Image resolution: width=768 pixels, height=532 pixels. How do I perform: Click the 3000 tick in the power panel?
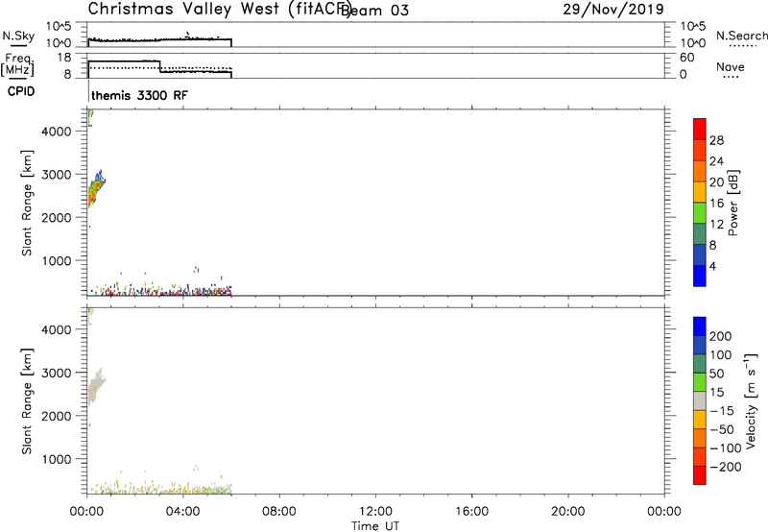point(57,175)
